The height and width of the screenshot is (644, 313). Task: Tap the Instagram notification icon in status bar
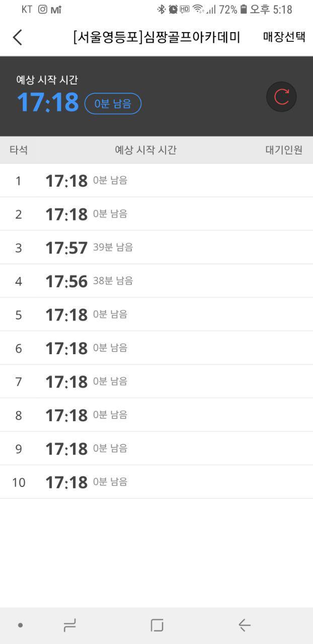(43, 9)
